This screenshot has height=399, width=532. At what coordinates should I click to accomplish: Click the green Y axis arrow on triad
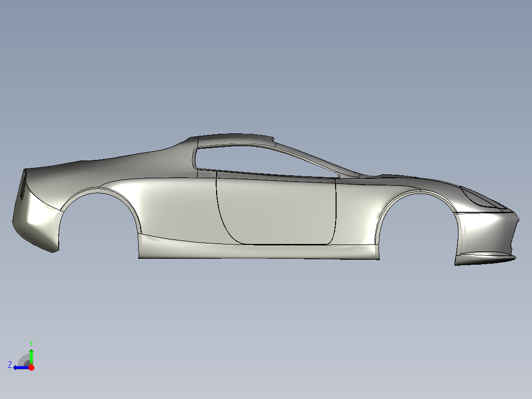(x=31, y=356)
